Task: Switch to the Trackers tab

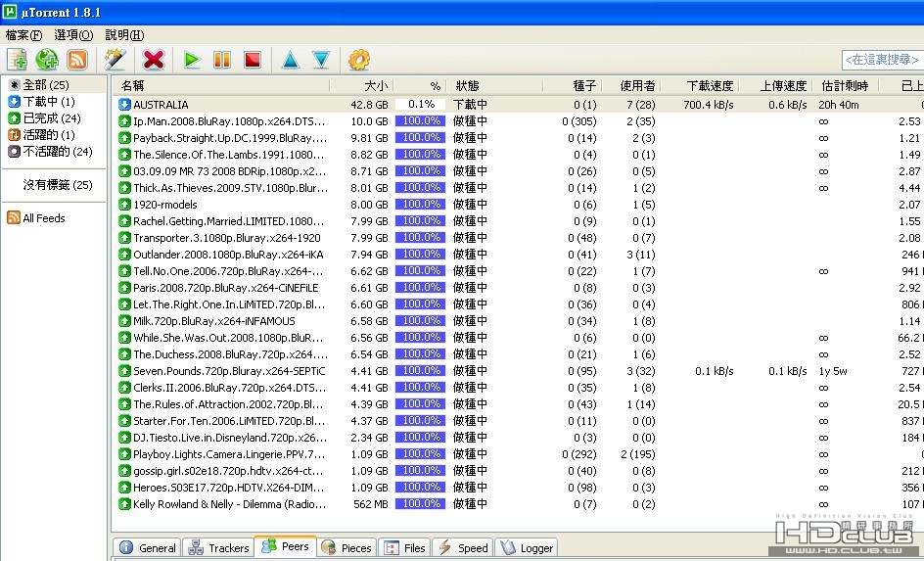Action: coord(218,548)
